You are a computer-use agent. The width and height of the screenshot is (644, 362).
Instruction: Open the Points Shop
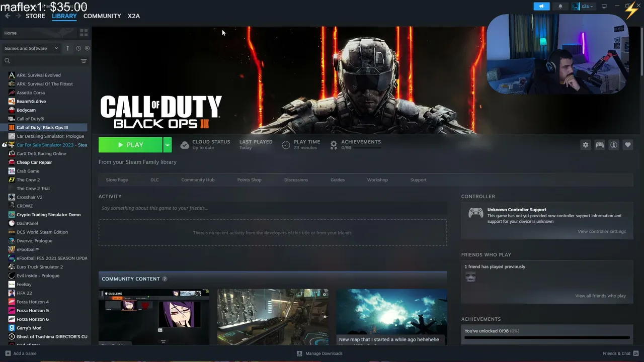pyautogui.click(x=250, y=180)
